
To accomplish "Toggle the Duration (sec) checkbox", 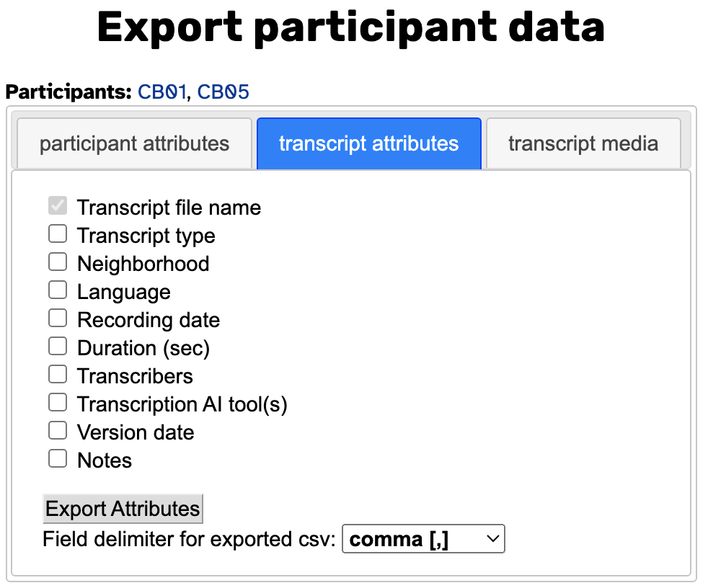I will coord(58,347).
